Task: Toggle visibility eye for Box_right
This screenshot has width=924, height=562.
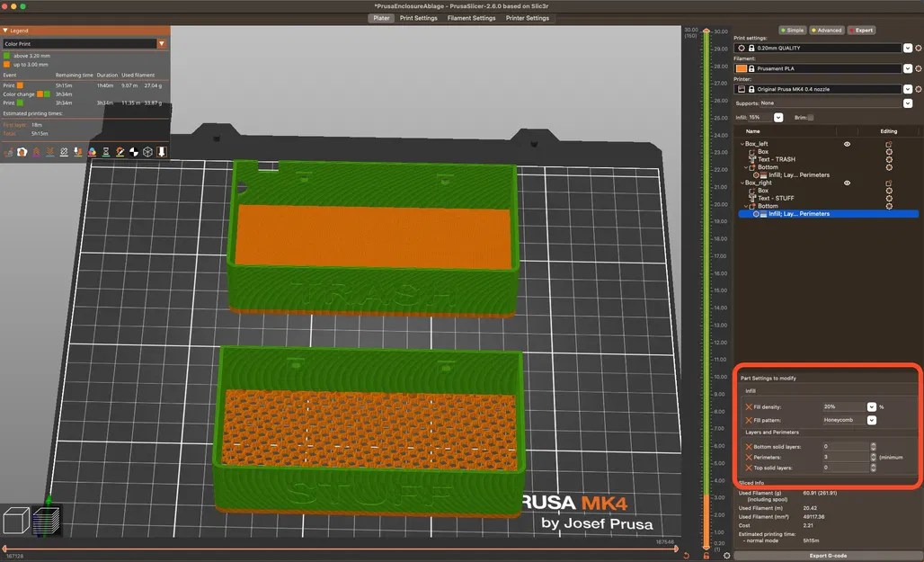Action: (x=847, y=183)
